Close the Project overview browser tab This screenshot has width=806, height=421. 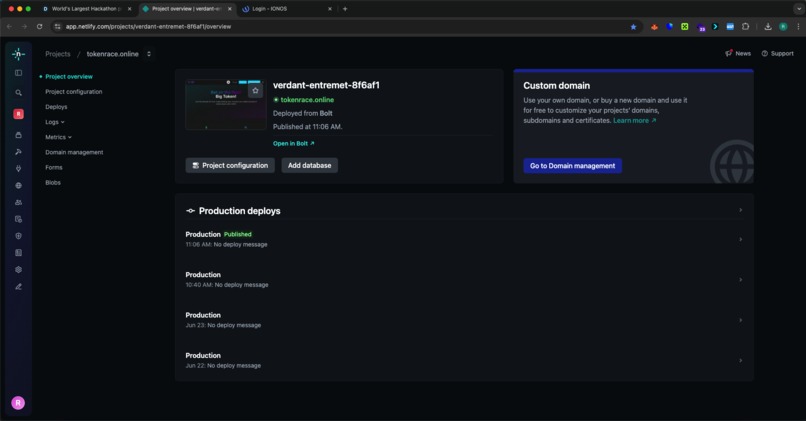coord(229,9)
